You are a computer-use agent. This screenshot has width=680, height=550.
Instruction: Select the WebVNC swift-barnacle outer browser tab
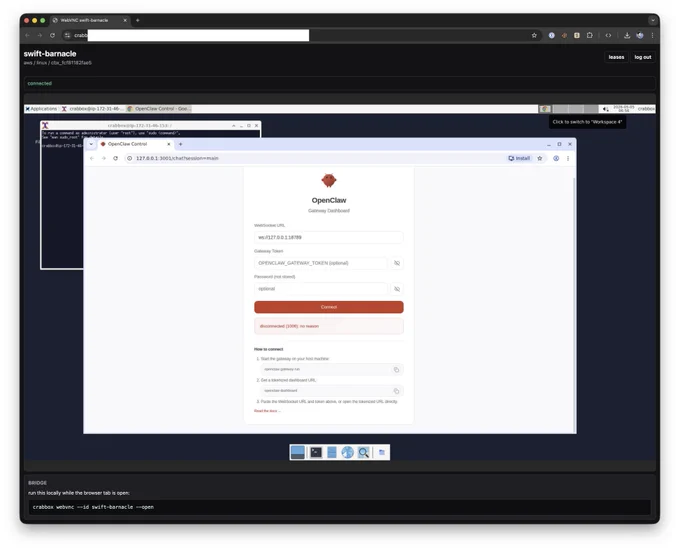(89, 20)
